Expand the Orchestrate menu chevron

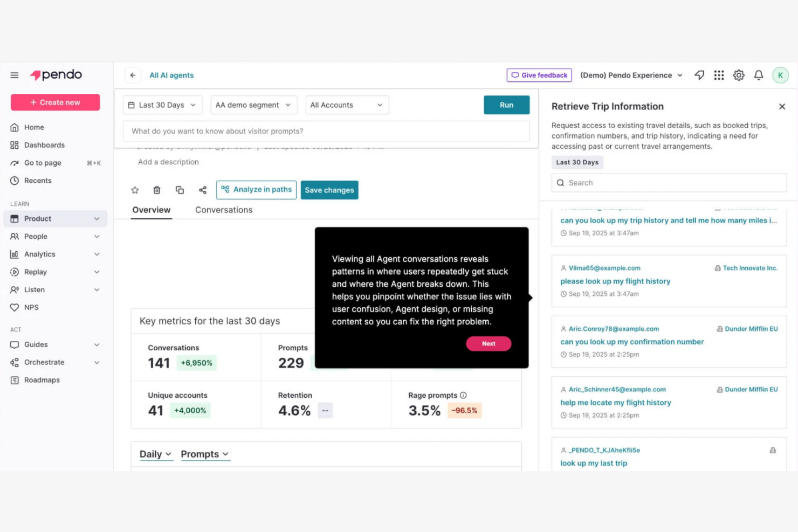pos(97,363)
